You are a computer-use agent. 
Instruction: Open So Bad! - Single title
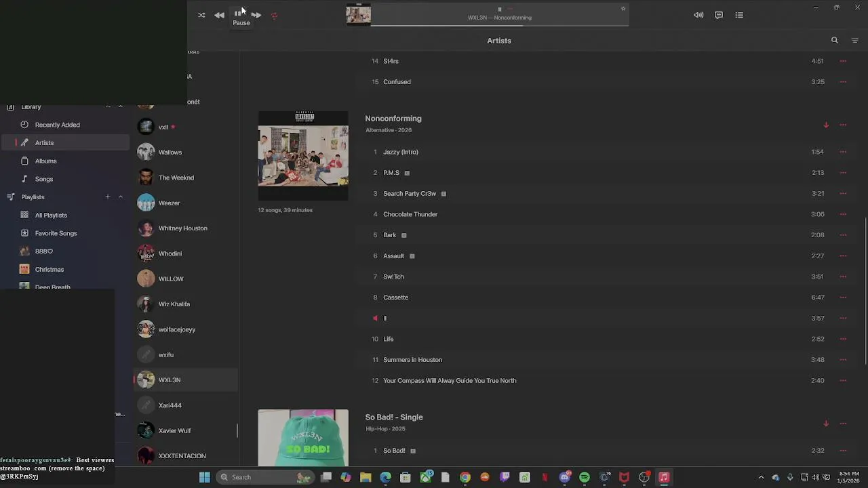394,418
